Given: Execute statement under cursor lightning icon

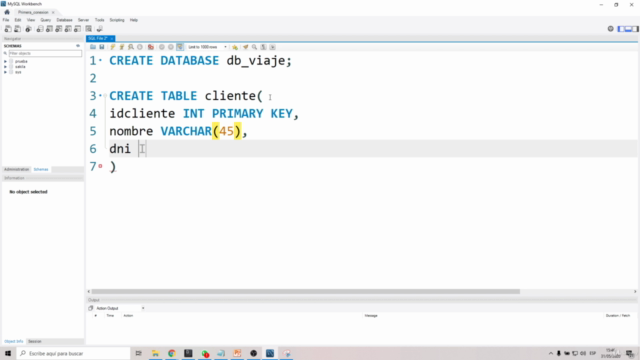Looking at the screenshot, I should click(122, 47).
